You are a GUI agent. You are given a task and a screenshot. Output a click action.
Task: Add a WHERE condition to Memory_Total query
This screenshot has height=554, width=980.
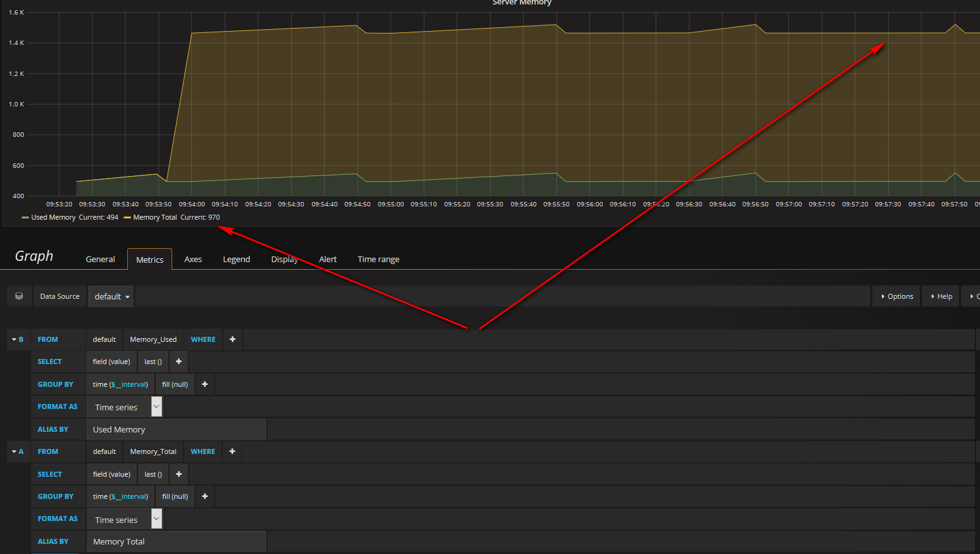(232, 451)
